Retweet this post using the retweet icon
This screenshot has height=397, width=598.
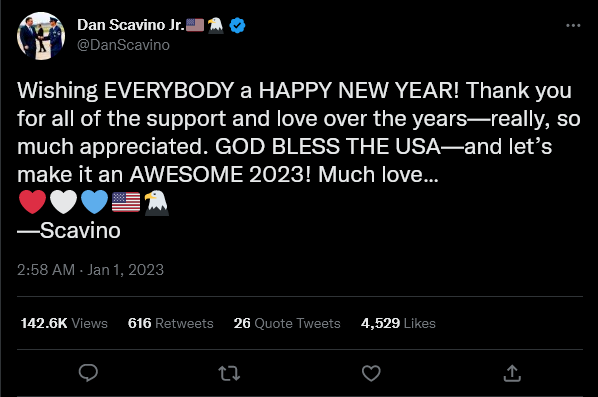click(x=229, y=373)
